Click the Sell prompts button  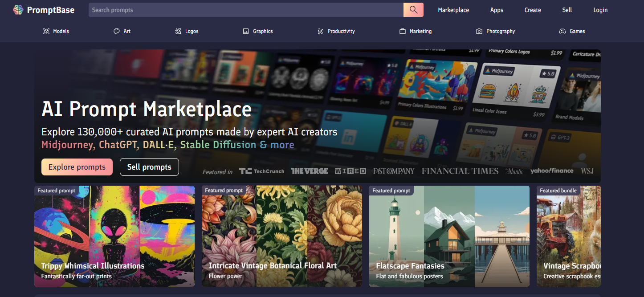click(149, 167)
